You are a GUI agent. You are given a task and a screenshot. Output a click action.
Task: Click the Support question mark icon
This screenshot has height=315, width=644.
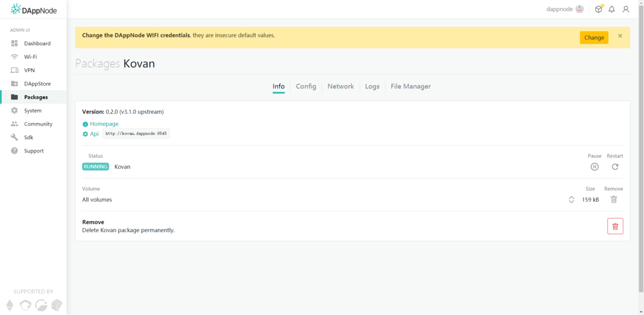(x=15, y=151)
